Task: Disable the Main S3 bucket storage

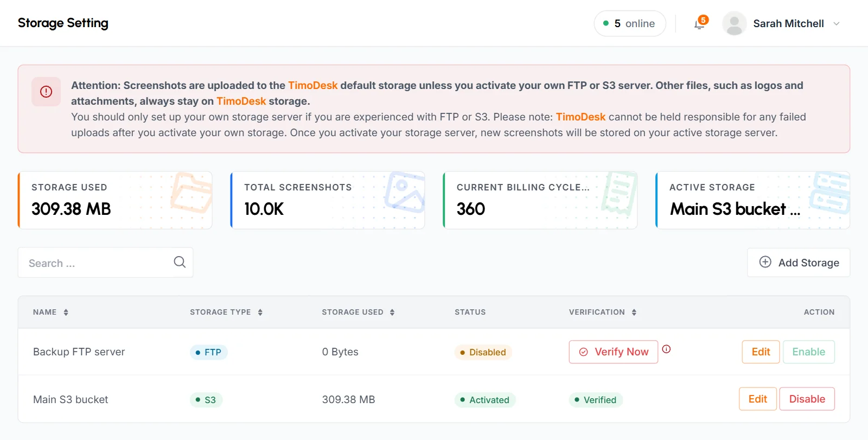Action: (807, 399)
